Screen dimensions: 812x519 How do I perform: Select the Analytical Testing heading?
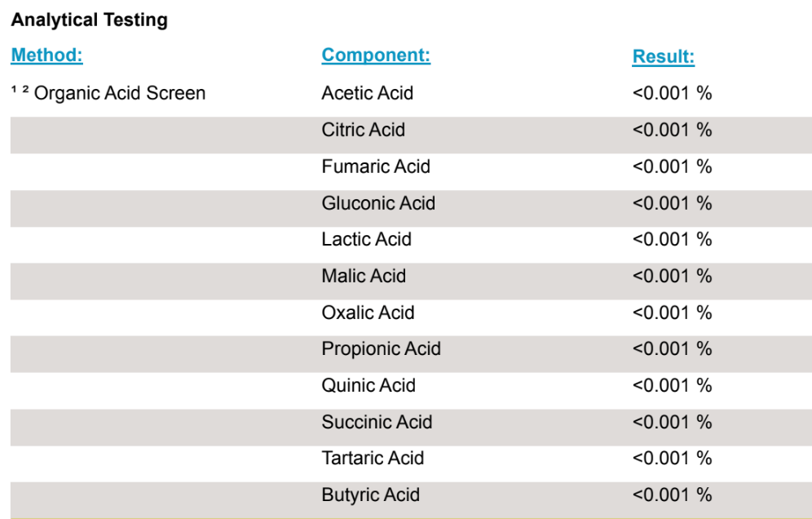pyautogui.click(x=89, y=20)
